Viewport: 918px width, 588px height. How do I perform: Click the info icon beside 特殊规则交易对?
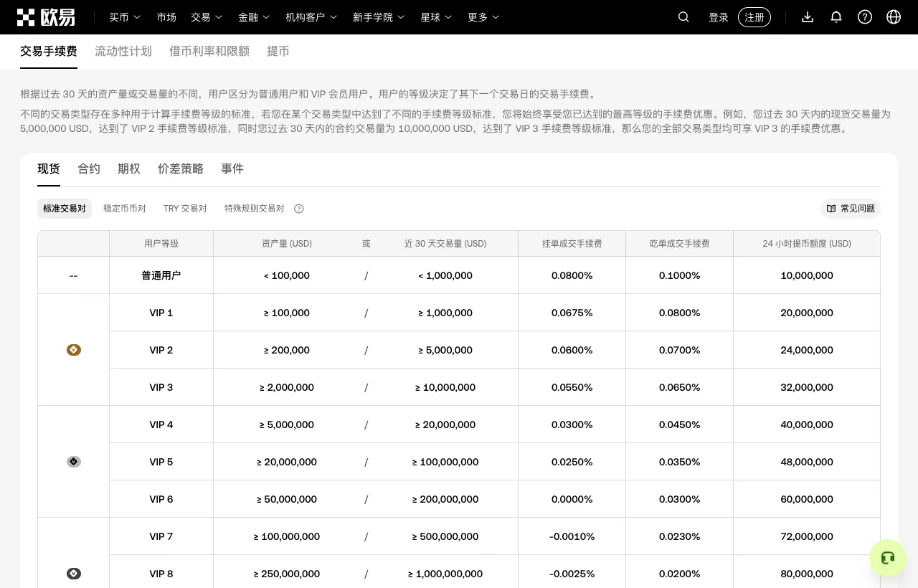(299, 209)
